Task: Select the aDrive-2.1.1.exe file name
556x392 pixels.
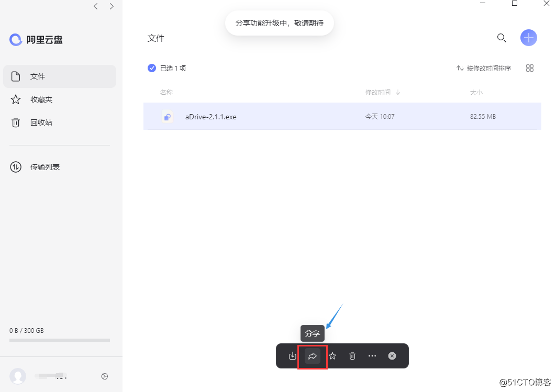Action: point(210,117)
